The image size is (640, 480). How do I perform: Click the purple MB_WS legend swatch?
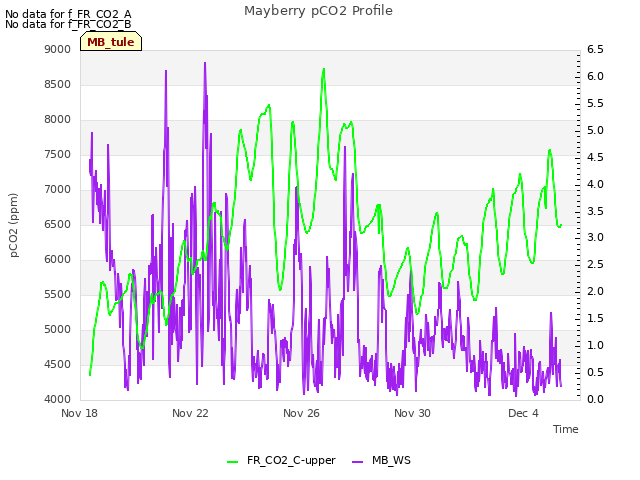(357, 462)
